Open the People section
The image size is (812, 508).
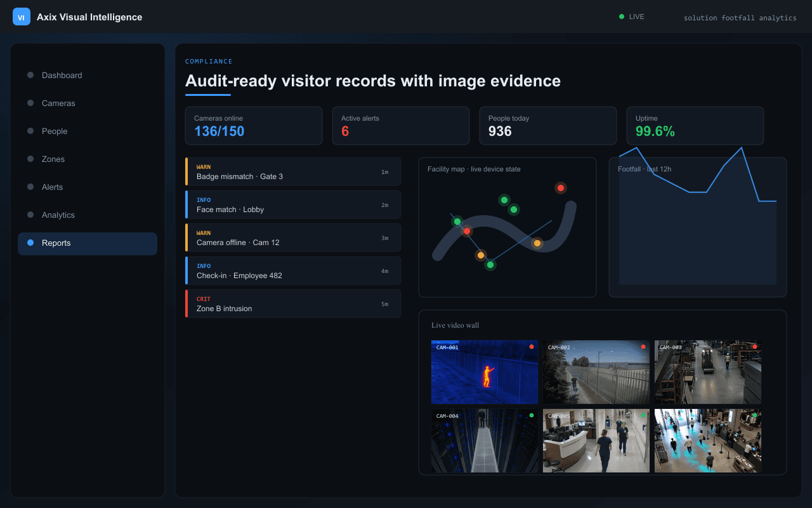pos(88,131)
